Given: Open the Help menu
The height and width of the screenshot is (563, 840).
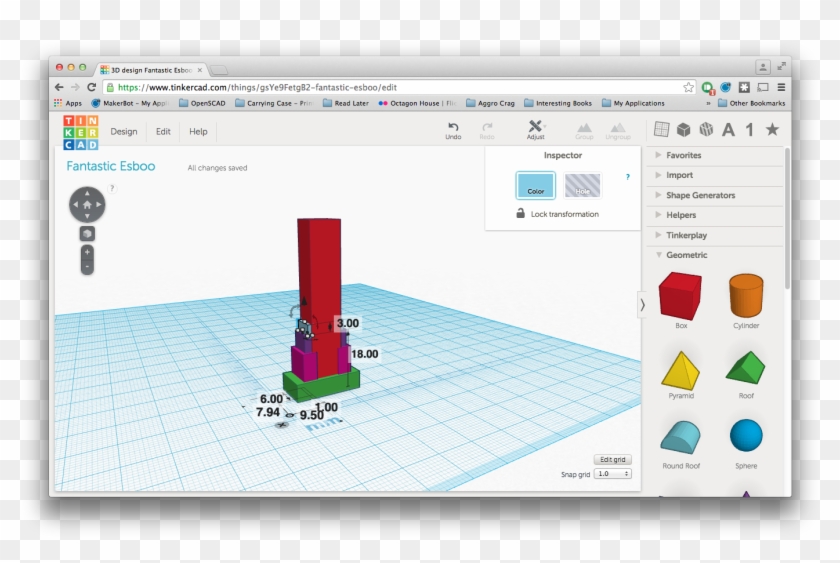Looking at the screenshot, I should [198, 132].
